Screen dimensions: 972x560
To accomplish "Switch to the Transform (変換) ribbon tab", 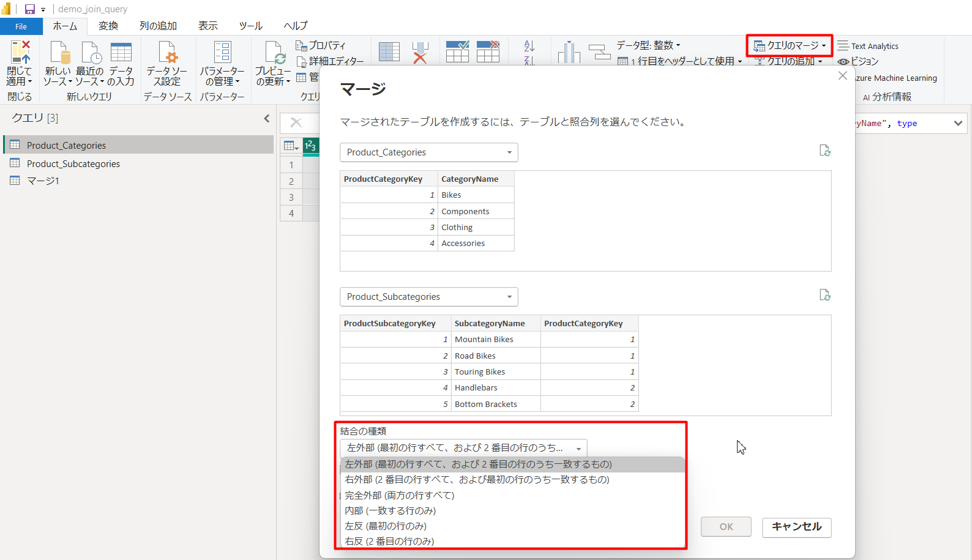I will point(108,26).
